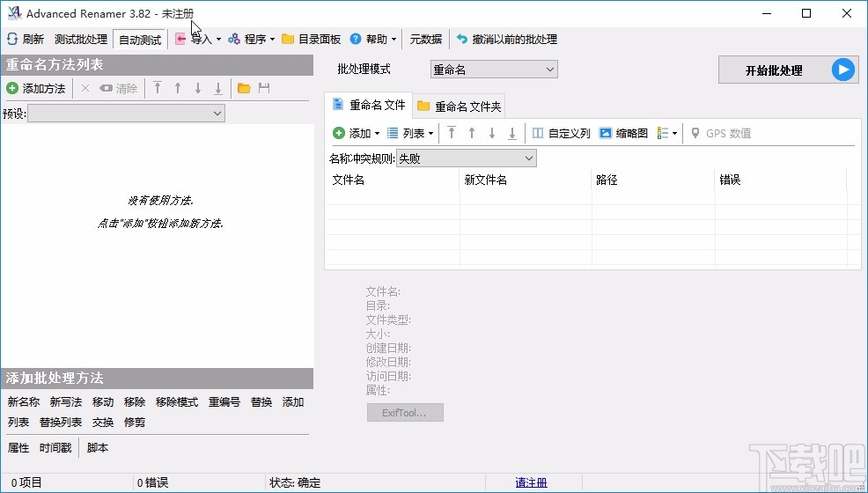Move file down in file list toolbar

pyautogui.click(x=491, y=133)
